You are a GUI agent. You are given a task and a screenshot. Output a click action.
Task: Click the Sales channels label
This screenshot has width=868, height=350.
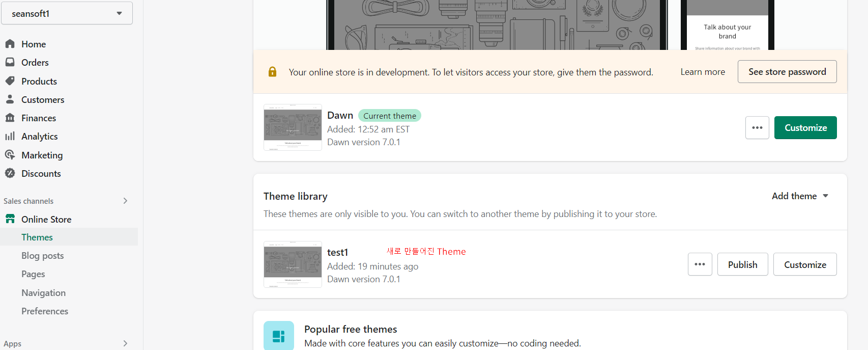(x=28, y=201)
